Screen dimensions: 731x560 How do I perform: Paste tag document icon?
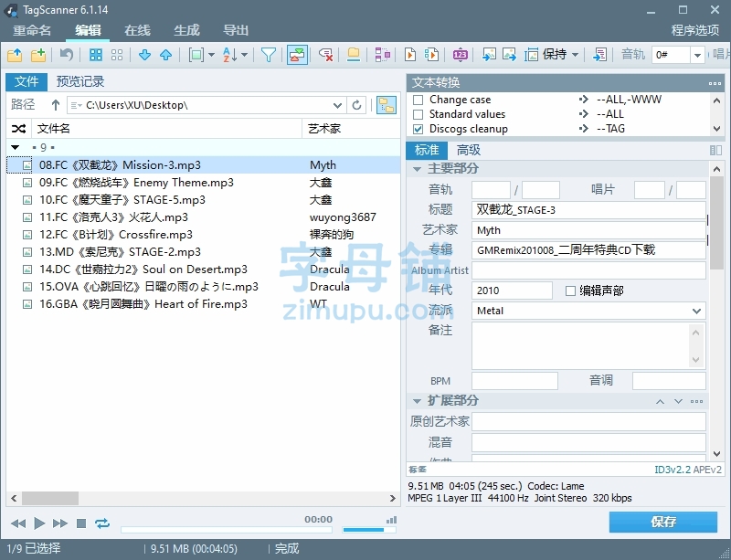tap(431, 55)
